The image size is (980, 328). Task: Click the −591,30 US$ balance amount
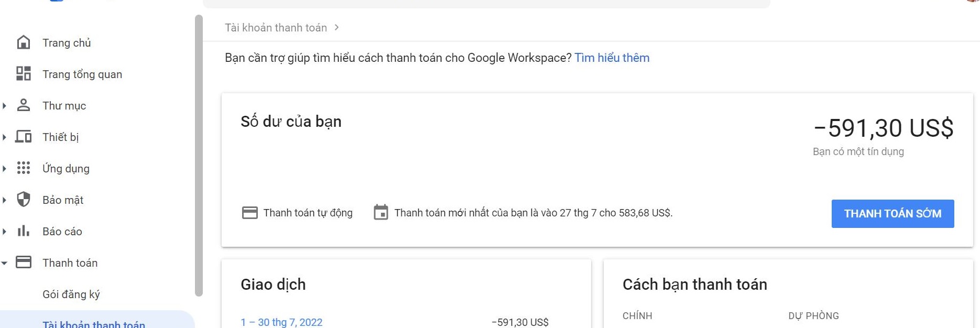point(884,128)
